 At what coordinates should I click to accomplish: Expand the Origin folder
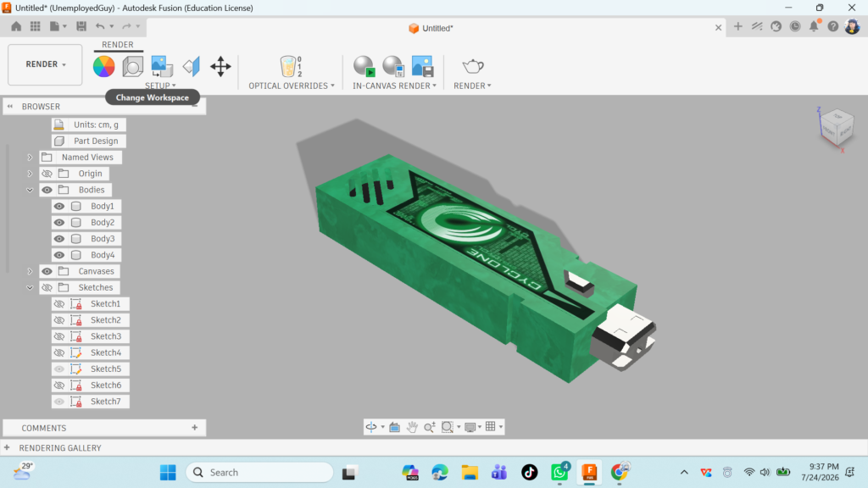30,174
